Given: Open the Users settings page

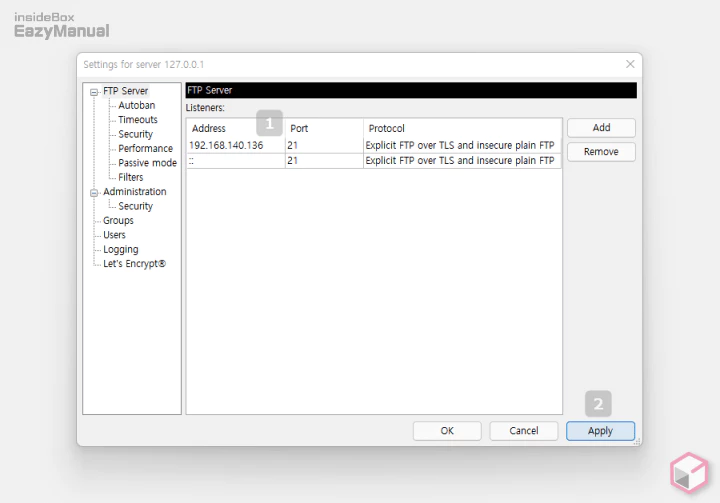Looking at the screenshot, I should (x=114, y=235).
